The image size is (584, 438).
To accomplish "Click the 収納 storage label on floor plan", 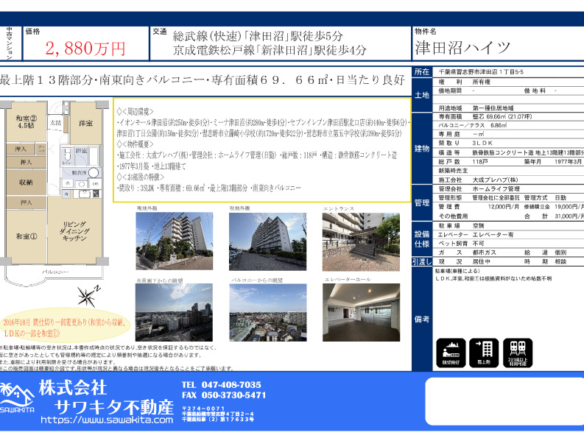I will click(26, 182).
